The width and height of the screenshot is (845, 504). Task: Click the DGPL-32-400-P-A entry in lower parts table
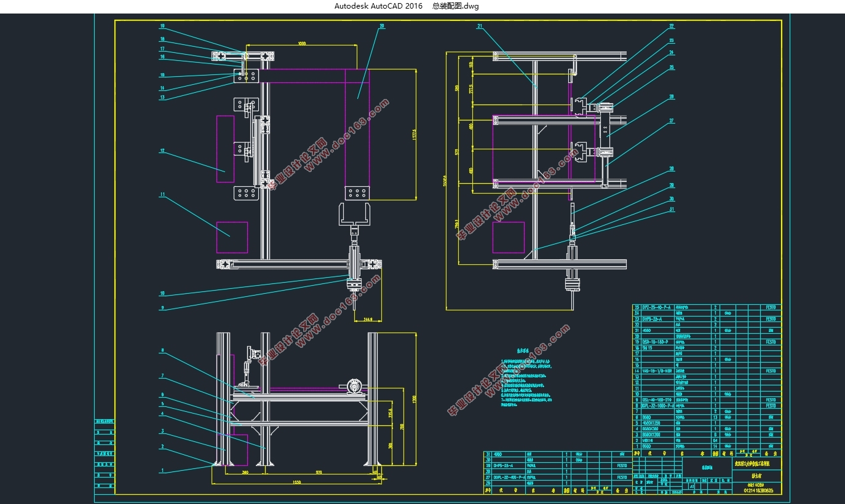pyautogui.click(x=508, y=477)
